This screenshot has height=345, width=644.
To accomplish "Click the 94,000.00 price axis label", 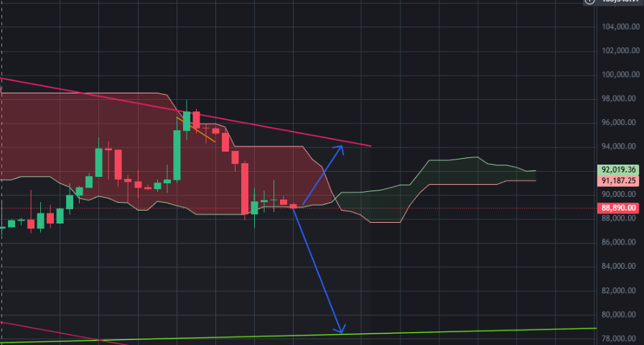I will (622, 147).
